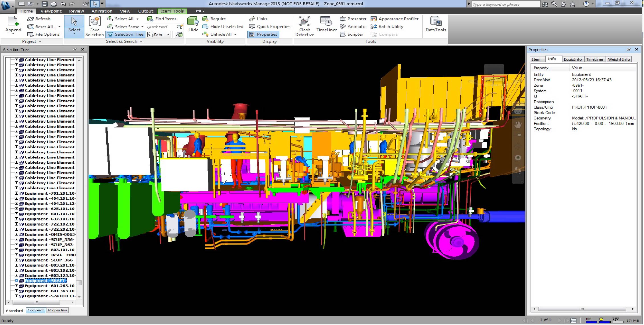Open the Presenter tool
644x325 pixels.
(x=353, y=19)
